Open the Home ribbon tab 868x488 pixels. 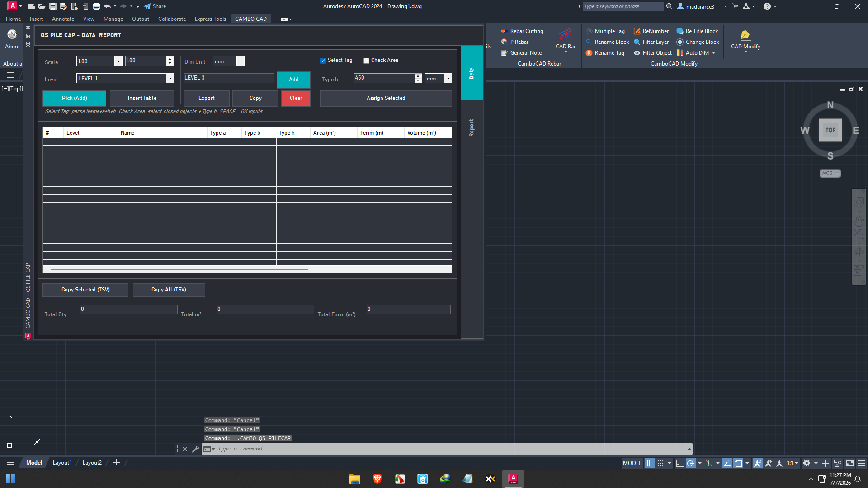[x=13, y=19]
